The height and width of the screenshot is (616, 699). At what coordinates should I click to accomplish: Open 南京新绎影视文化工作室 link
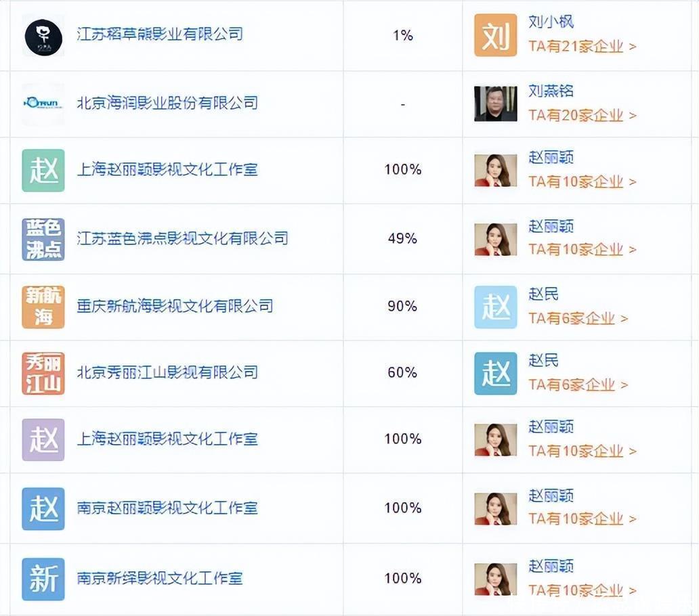click(x=160, y=578)
